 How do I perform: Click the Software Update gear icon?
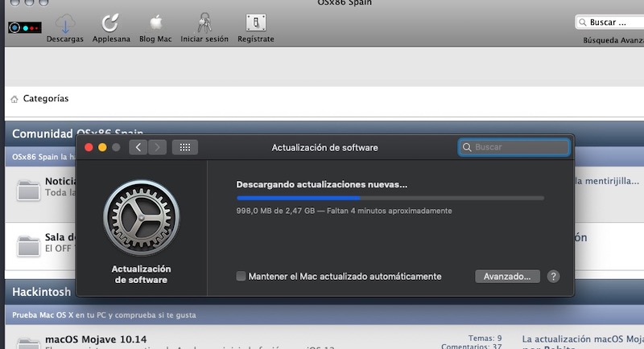(x=142, y=218)
